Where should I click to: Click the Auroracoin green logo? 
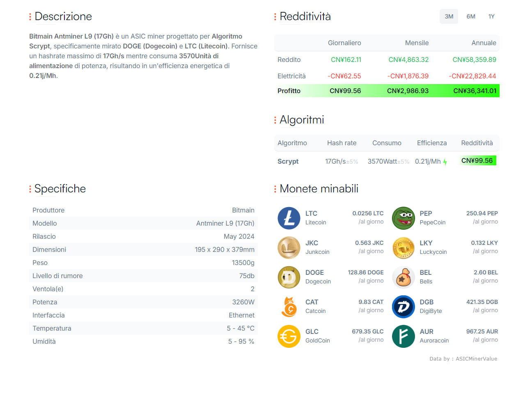[x=404, y=336]
